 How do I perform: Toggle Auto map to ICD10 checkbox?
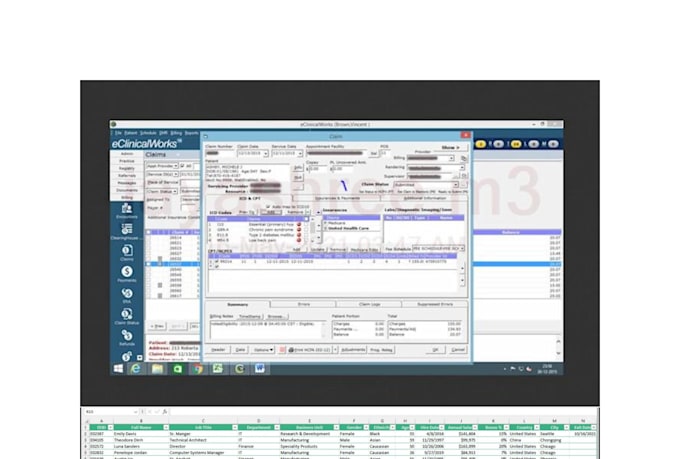tap(268, 207)
